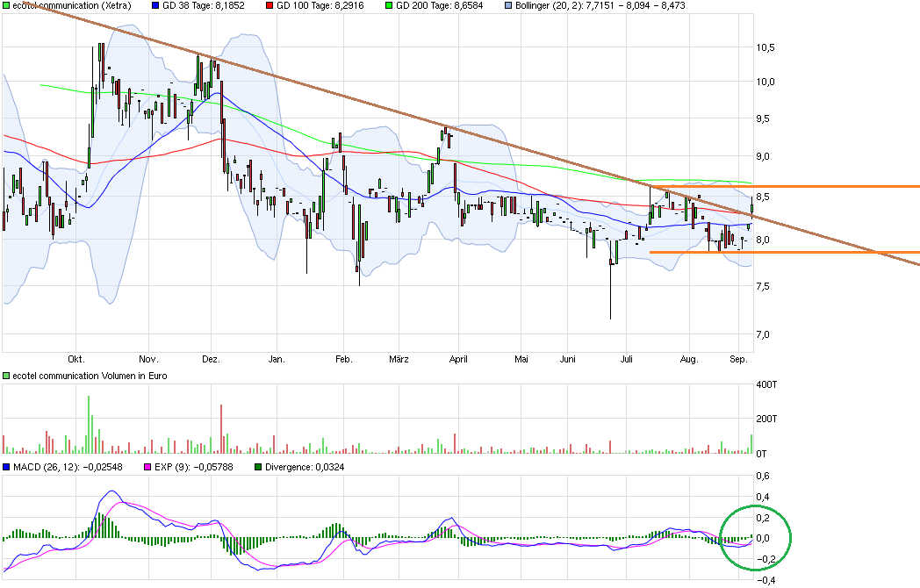
Task: Click the volume legend green swatch
Action: [x=6, y=376]
